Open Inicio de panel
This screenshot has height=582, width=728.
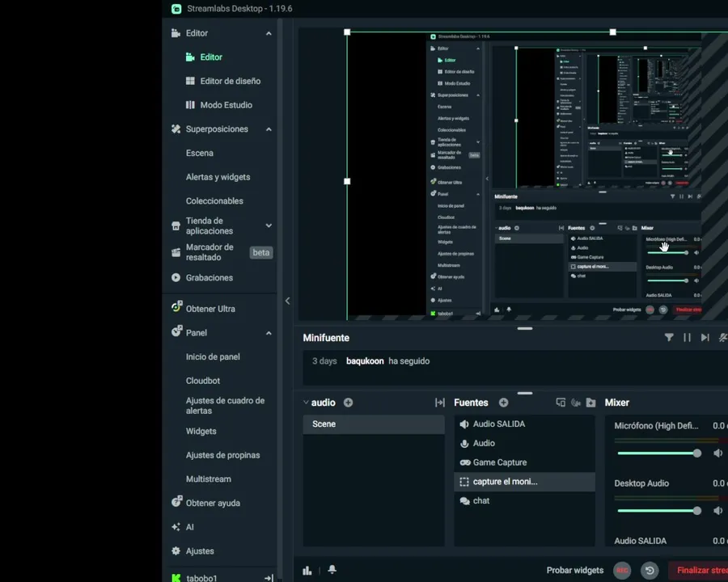(x=213, y=357)
